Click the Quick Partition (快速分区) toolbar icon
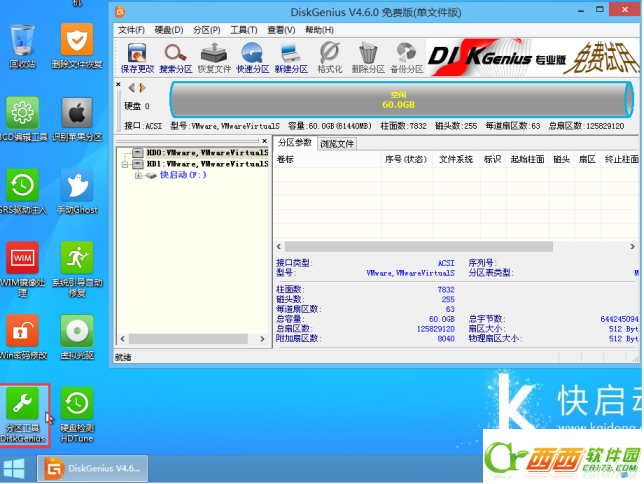644x484 pixels. 253,58
